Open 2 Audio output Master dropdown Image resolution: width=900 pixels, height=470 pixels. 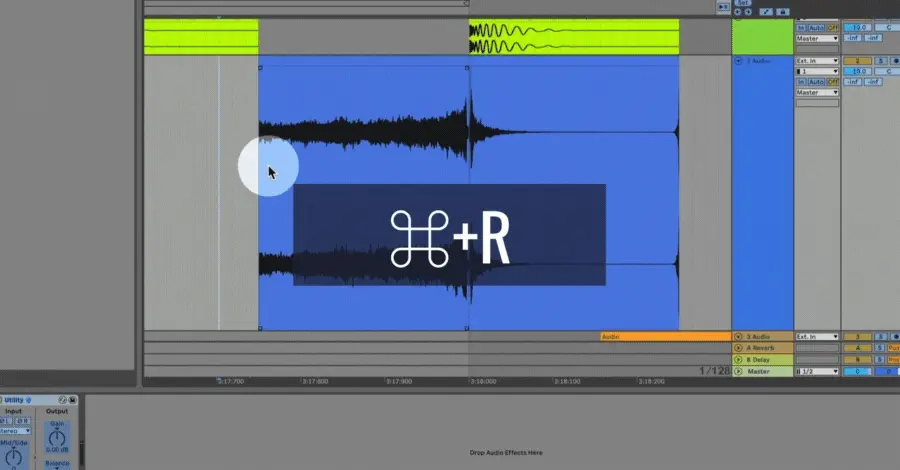817,92
